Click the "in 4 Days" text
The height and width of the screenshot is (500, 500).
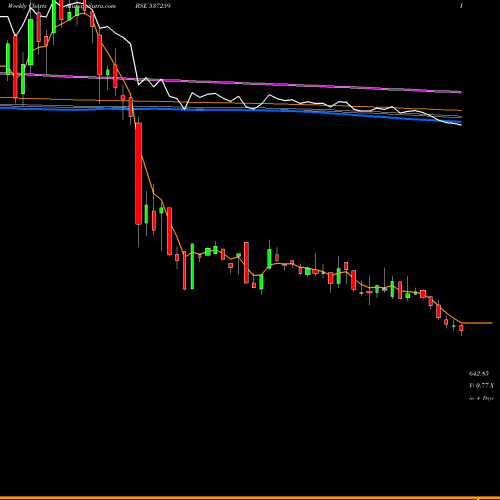[x=481, y=398]
